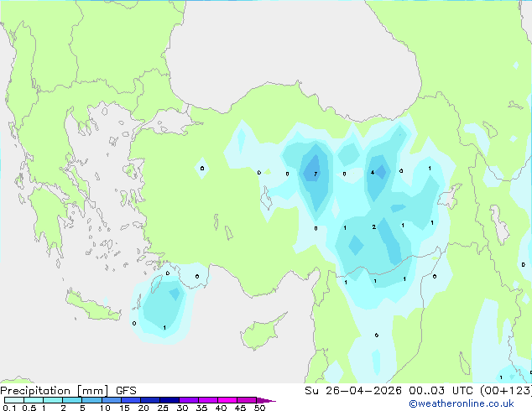Pick the legend swatch between 0.1 and 0.5
532x411 pixels.
14,400
